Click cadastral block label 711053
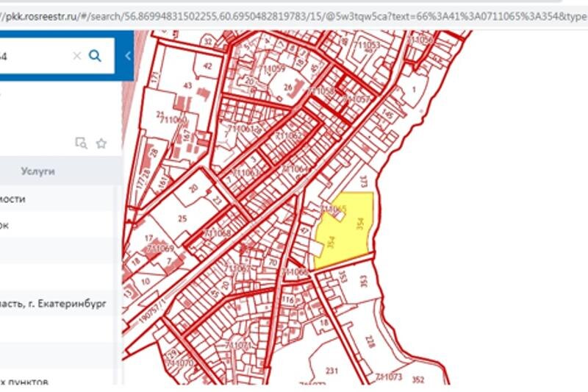This screenshot has height=392, width=588. (x=367, y=46)
